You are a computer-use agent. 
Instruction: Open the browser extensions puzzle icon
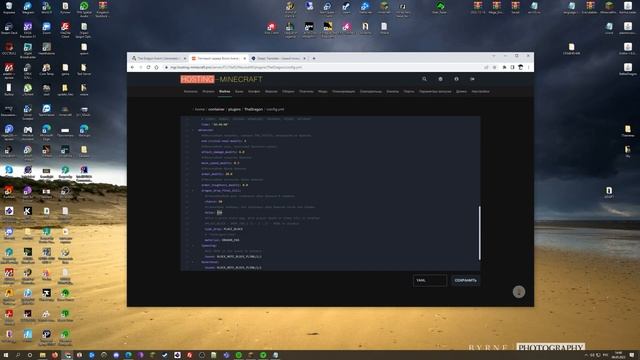pos(504,67)
